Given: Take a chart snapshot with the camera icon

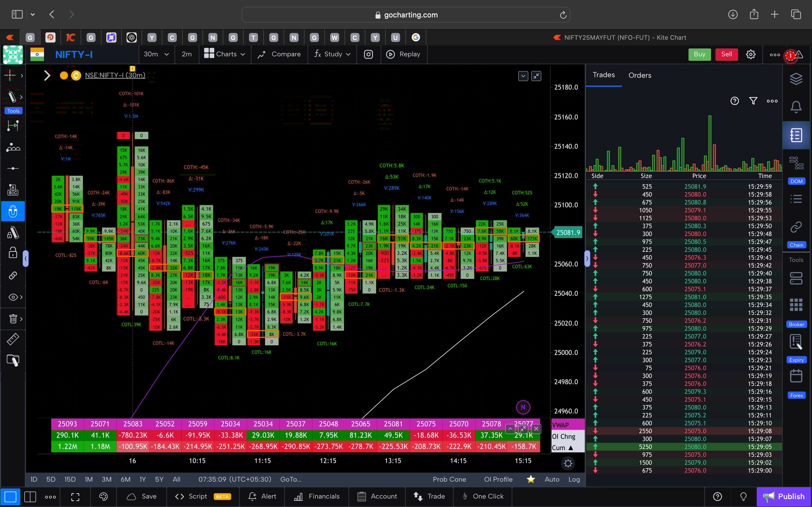Looking at the screenshot, I should click(368, 54).
